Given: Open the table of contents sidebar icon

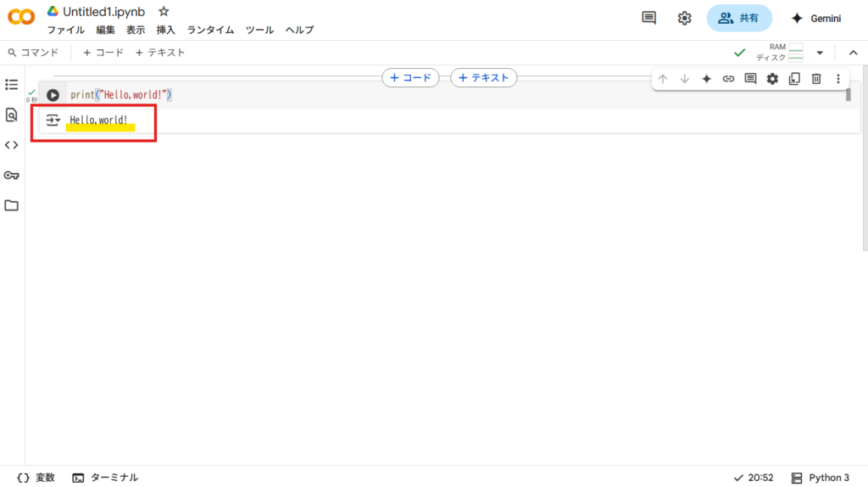Looking at the screenshot, I should pos(11,85).
